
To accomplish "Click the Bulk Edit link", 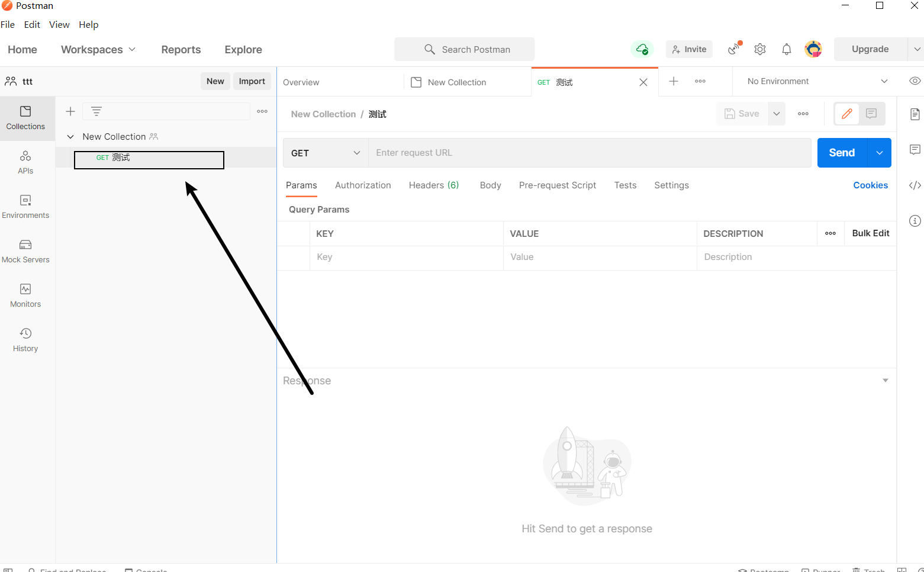I will click(x=871, y=233).
